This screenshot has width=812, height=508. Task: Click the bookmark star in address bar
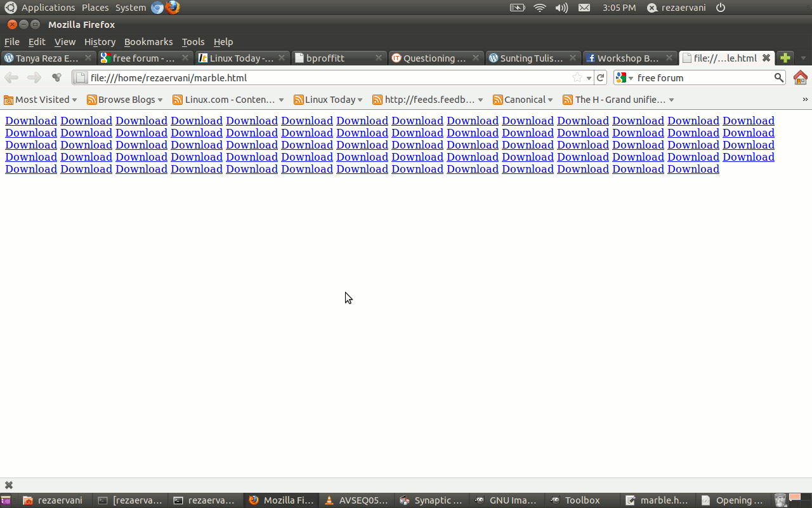pyautogui.click(x=577, y=77)
